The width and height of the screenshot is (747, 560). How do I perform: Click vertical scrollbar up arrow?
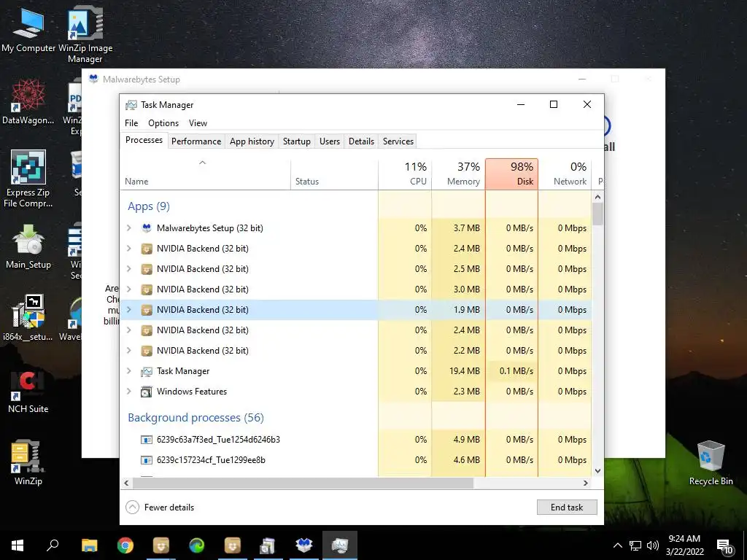[x=598, y=197]
